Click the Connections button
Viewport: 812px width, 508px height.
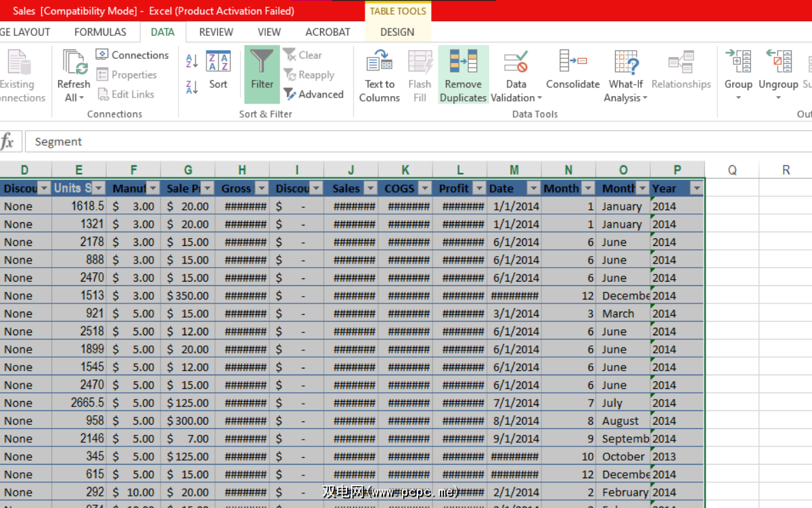pyautogui.click(x=132, y=55)
